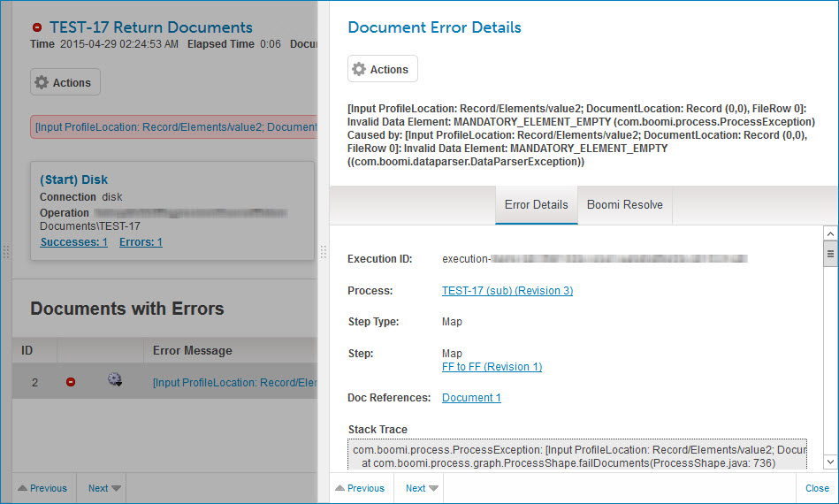Click the Stack Trace text box
839x504 pixels.
click(x=576, y=454)
